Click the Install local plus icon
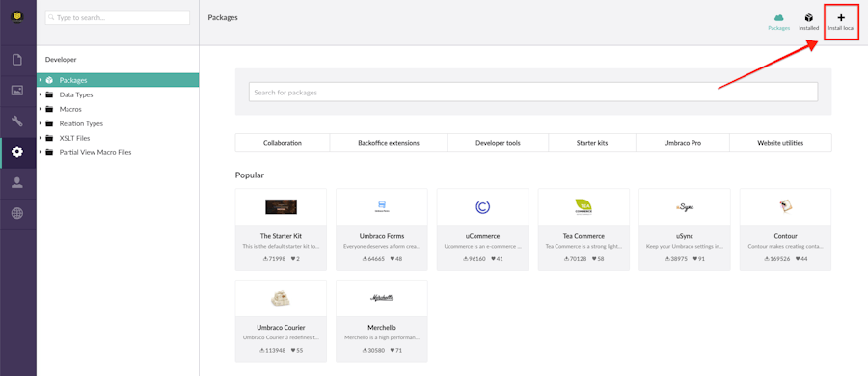This screenshot has width=868, height=376. (841, 17)
